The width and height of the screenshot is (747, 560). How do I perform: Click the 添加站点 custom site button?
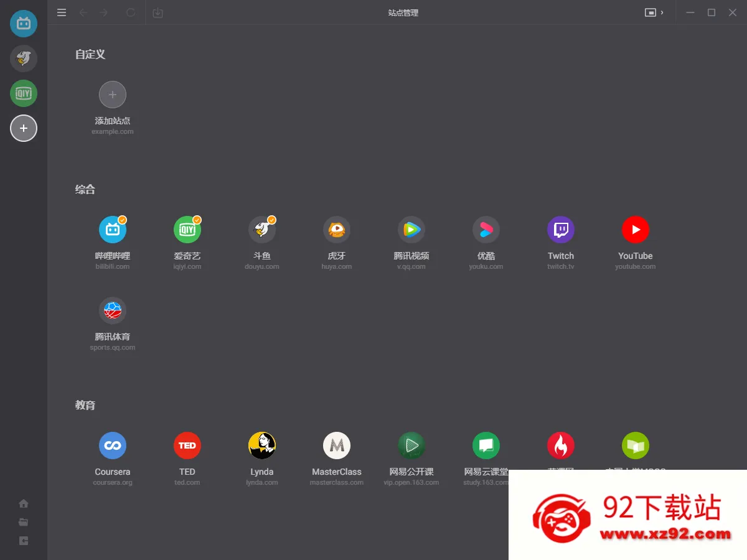click(x=113, y=95)
